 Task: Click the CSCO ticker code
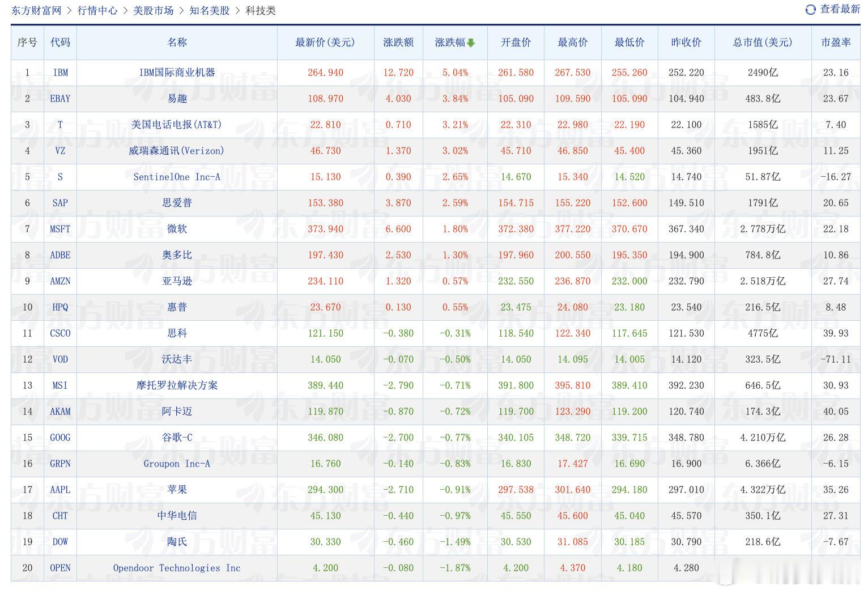pyautogui.click(x=60, y=333)
